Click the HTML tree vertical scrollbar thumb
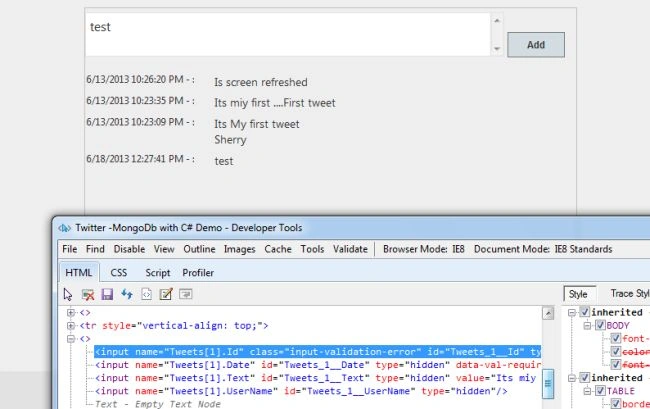The image size is (650, 409). coord(548,384)
